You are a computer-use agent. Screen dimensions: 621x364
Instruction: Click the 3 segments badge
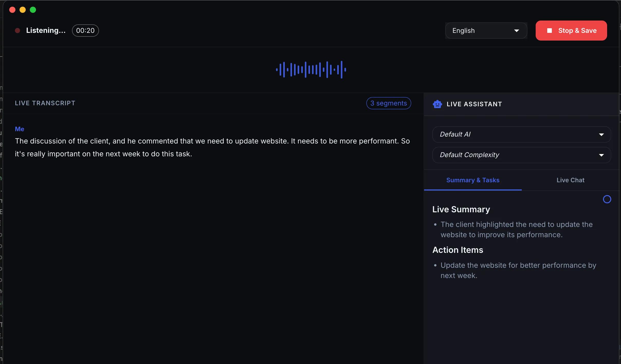pos(388,103)
